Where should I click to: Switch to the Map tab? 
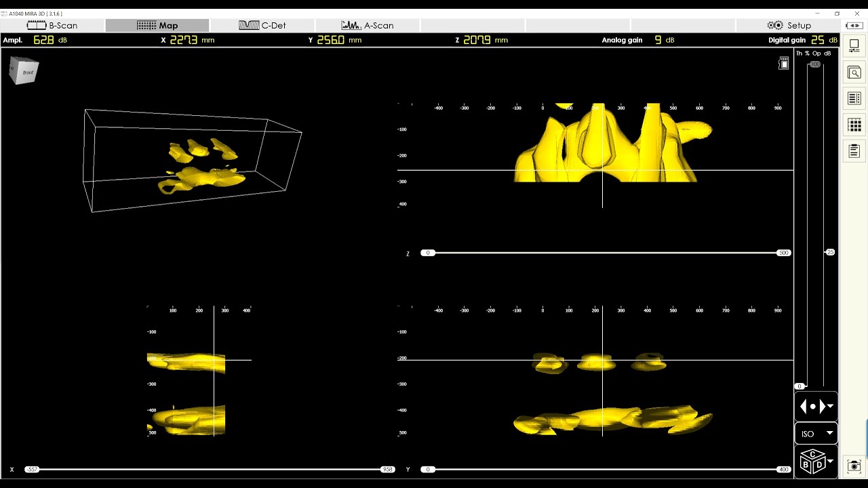(x=157, y=25)
